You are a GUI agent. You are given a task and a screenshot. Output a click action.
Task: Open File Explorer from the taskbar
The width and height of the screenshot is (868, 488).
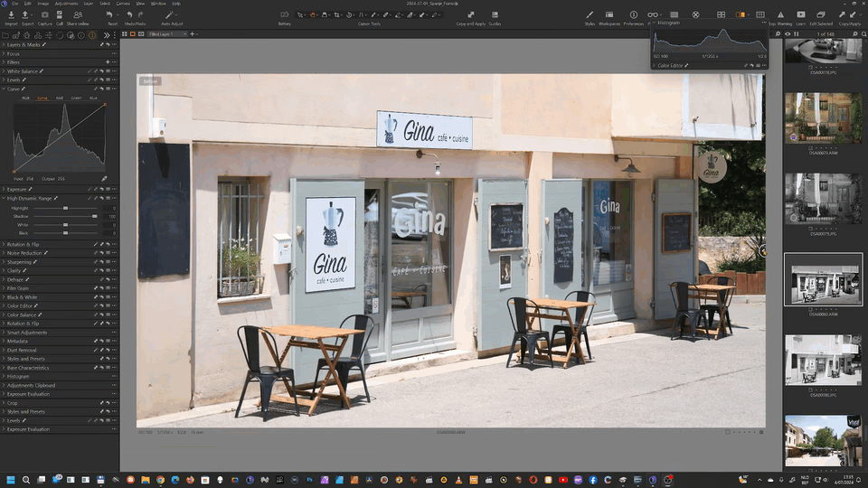click(x=145, y=480)
